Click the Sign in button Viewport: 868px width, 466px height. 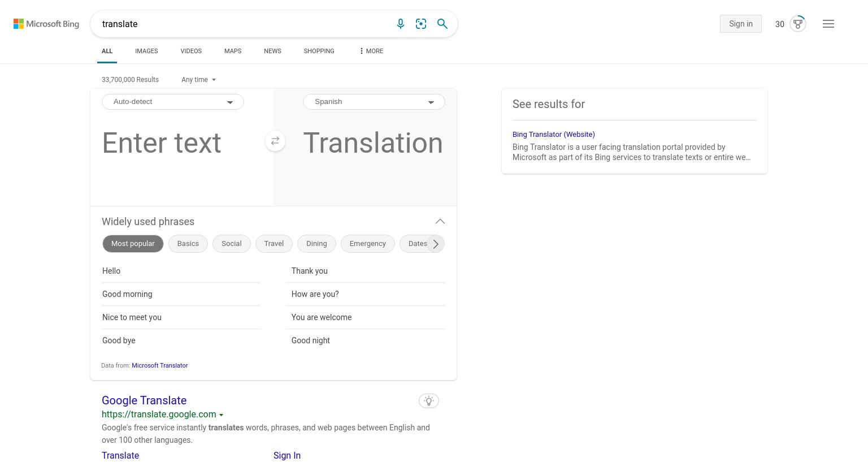(741, 24)
